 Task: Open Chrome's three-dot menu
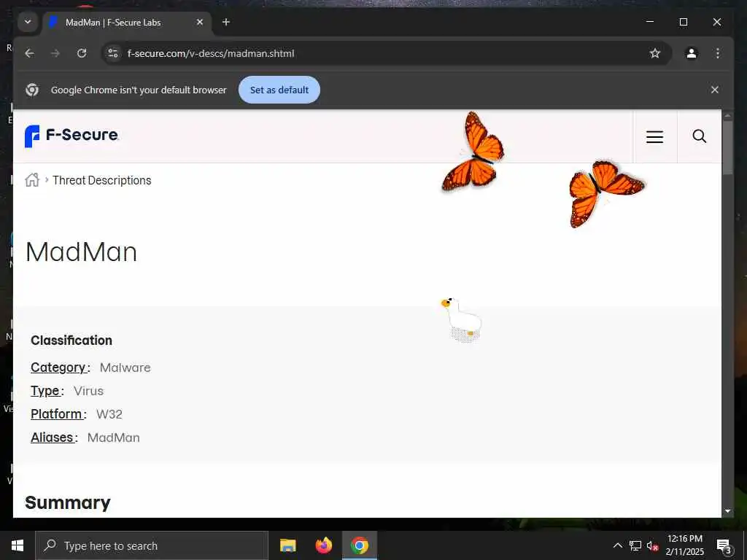718,53
